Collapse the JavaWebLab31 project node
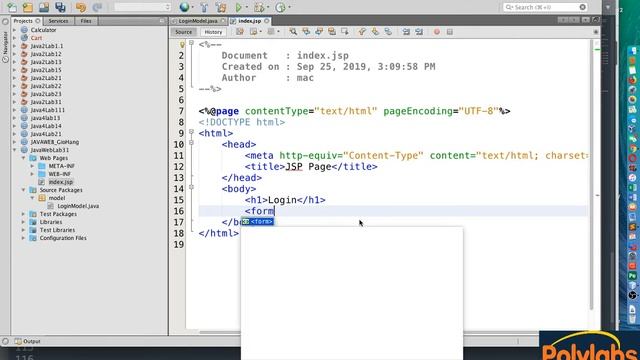This screenshot has width=640, height=360. (x=15, y=150)
